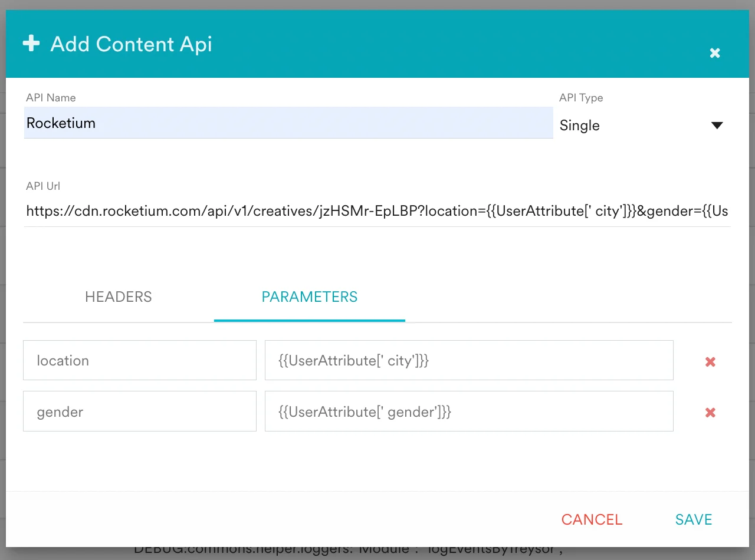The height and width of the screenshot is (560, 755).
Task: Cancel adding the content API
Action: pyautogui.click(x=592, y=519)
